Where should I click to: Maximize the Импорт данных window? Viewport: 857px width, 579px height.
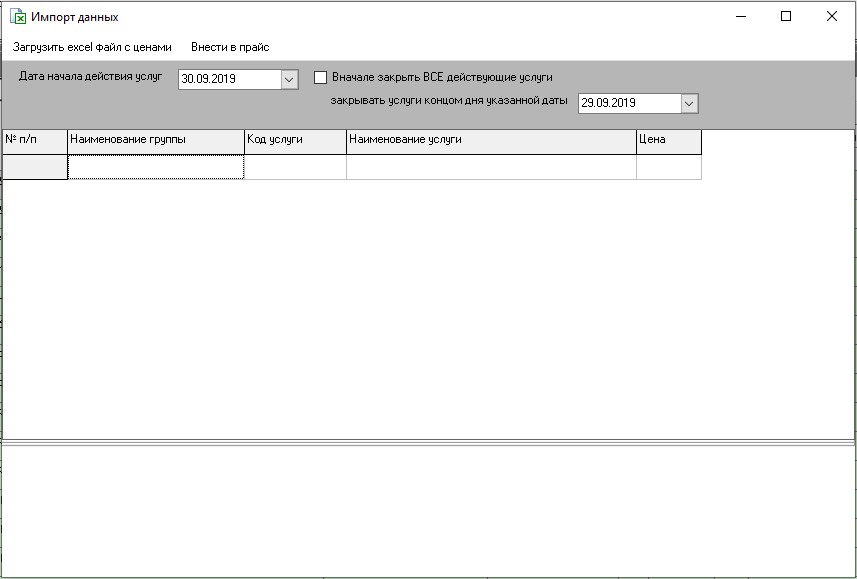coord(785,17)
